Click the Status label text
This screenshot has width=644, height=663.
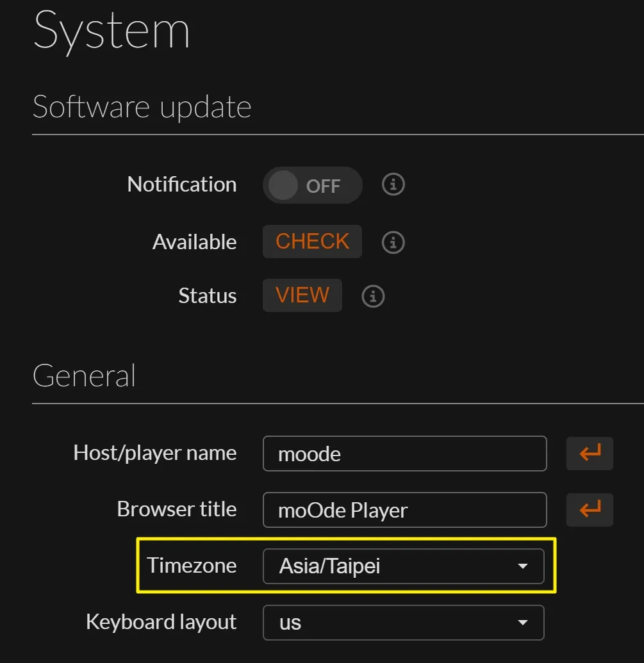pyautogui.click(x=208, y=295)
